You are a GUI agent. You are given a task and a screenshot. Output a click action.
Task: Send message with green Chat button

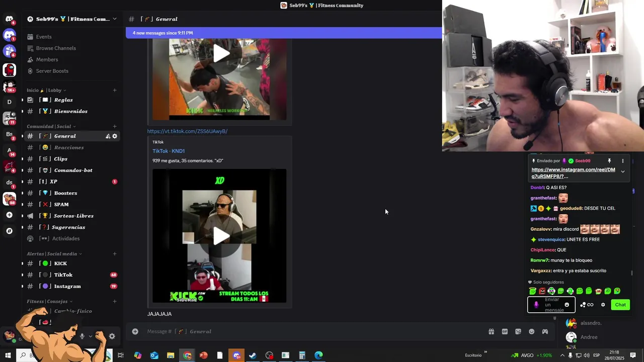620,305
